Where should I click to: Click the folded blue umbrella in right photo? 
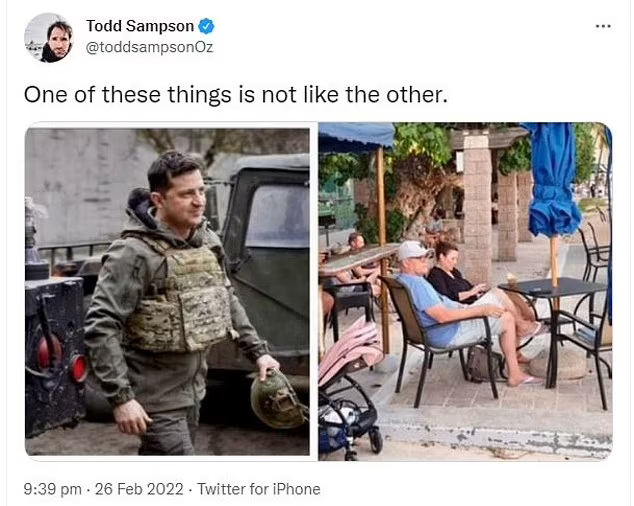pyautogui.click(x=553, y=180)
